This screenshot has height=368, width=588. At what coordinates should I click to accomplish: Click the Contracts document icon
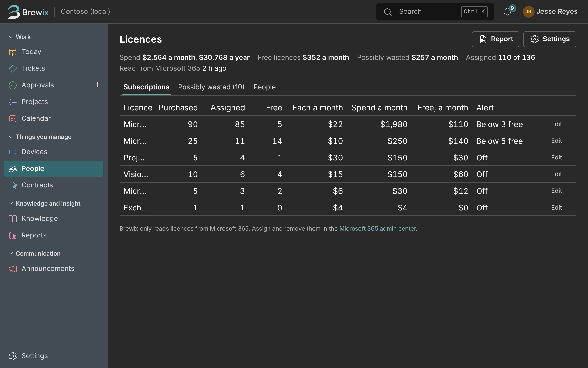pos(13,185)
